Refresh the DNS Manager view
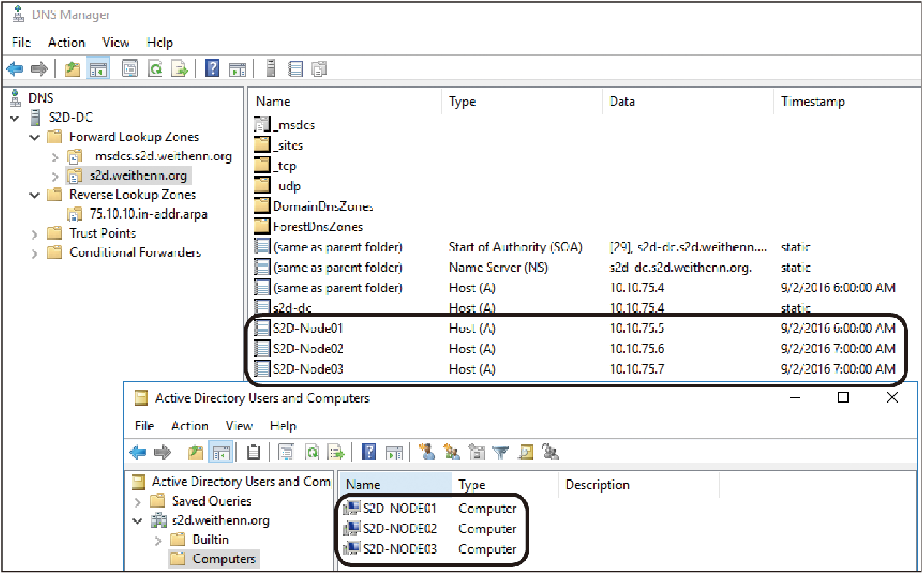The image size is (924, 574). tap(155, 68)
